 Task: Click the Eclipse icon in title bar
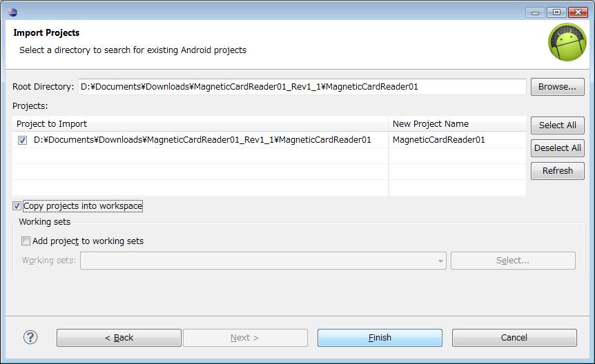(12, 12)
